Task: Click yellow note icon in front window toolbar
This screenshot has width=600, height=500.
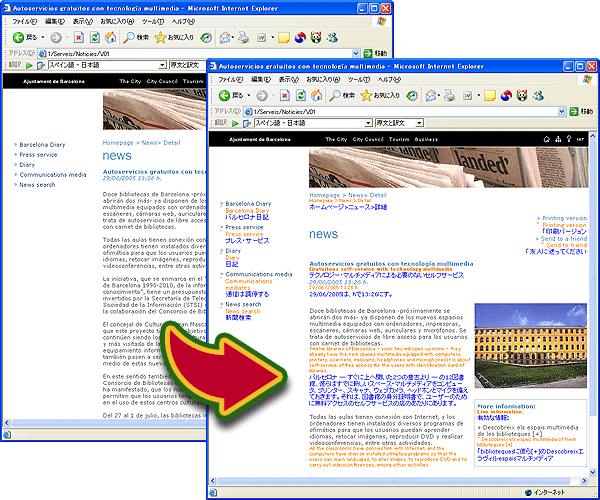Action: (x=490, y=95)
